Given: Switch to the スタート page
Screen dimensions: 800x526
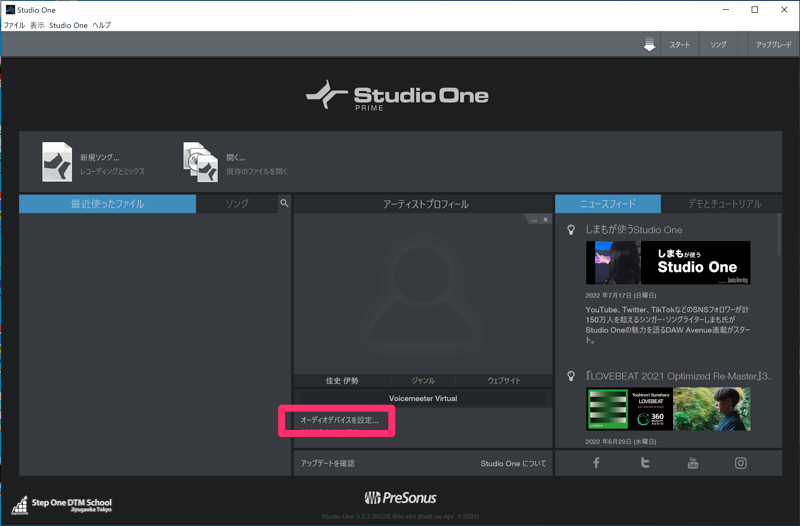Looking at the screenshot, I should [x=680, y=45].
